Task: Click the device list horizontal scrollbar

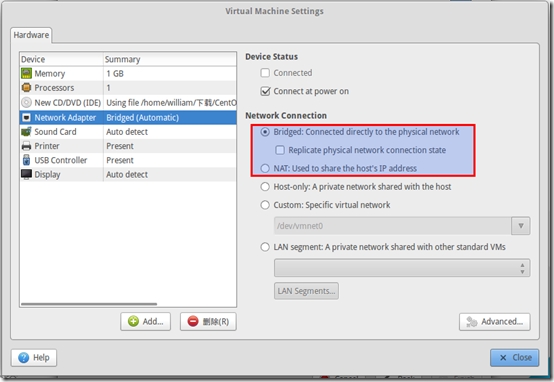Action: (89, 304)
